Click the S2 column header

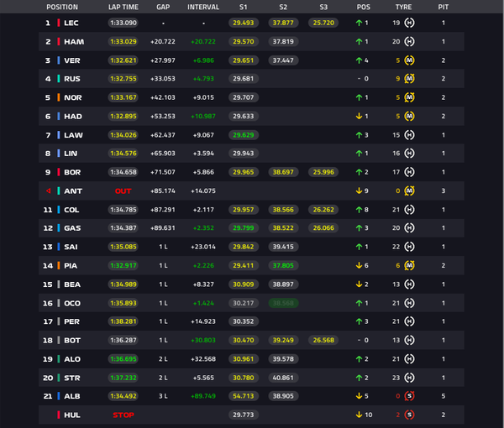click(x=283, y=7)
